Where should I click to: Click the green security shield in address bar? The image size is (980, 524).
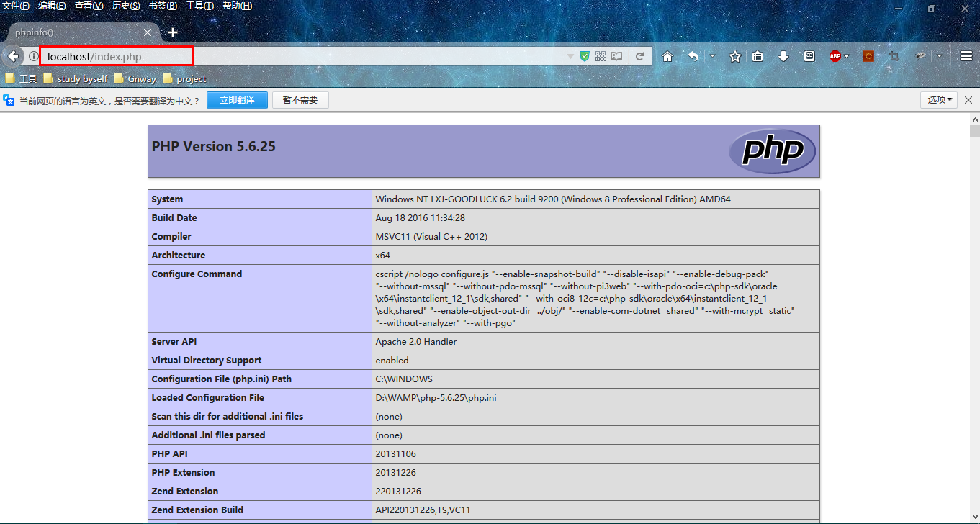585,55
